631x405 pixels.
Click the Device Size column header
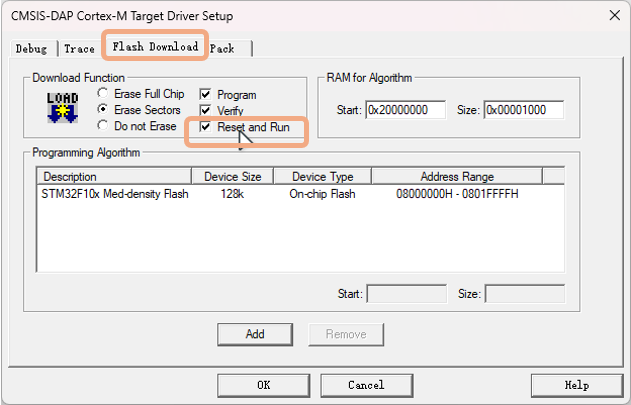233,177
